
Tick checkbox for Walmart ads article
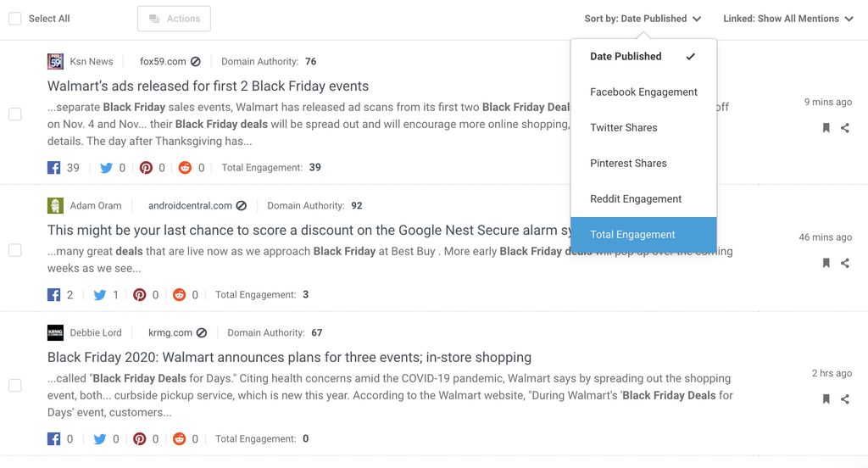(15, 114)
